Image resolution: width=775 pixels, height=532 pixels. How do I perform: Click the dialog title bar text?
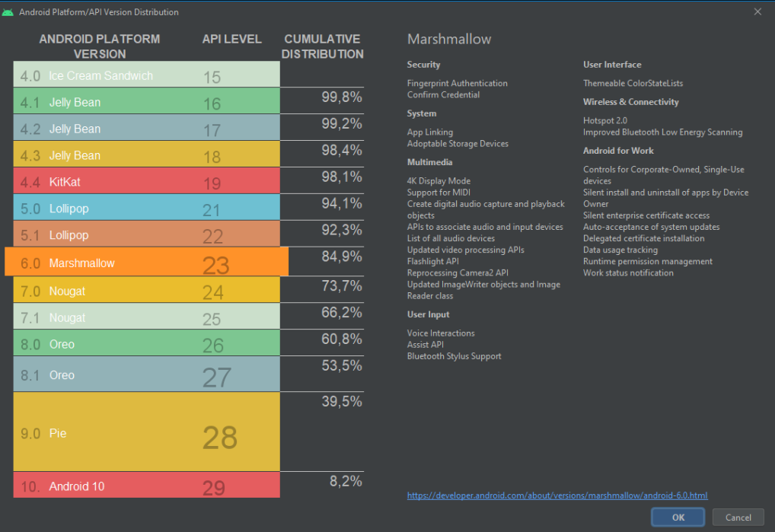[99, 12]
